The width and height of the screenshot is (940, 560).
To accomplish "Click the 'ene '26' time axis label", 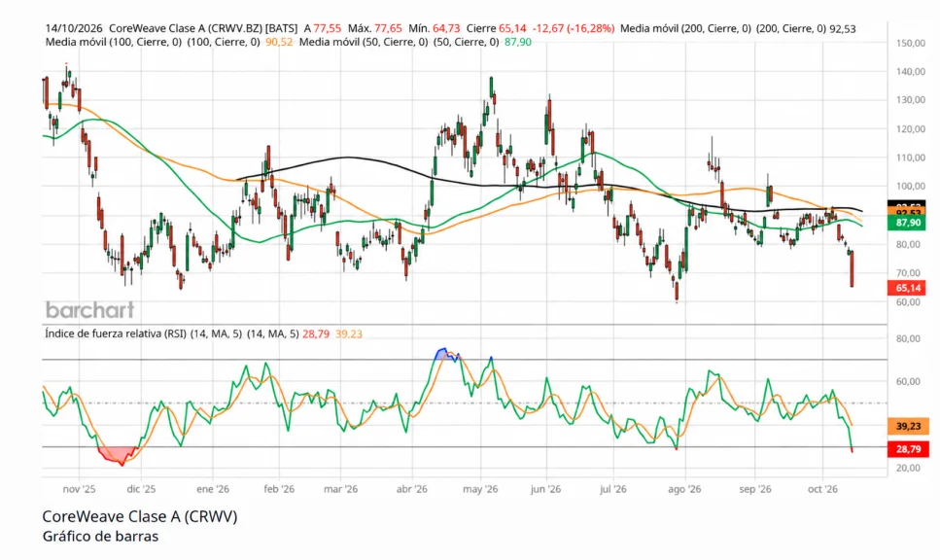I will click(213, 489).
